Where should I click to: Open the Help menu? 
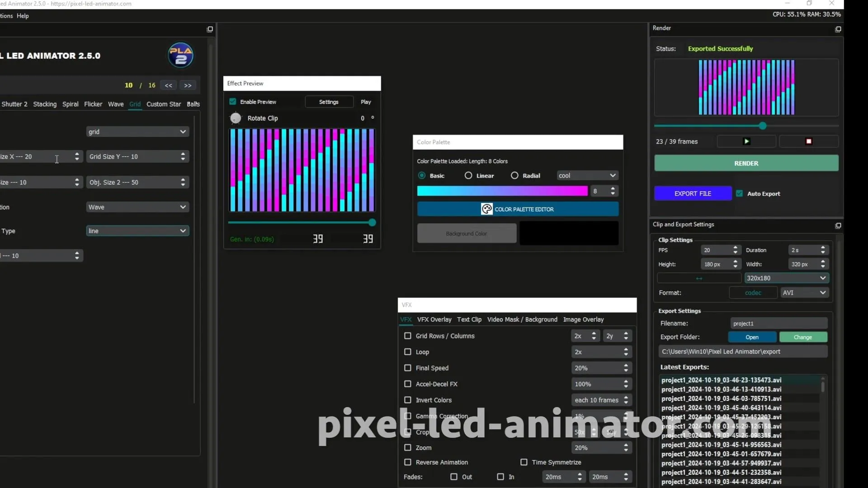point(23,16)
